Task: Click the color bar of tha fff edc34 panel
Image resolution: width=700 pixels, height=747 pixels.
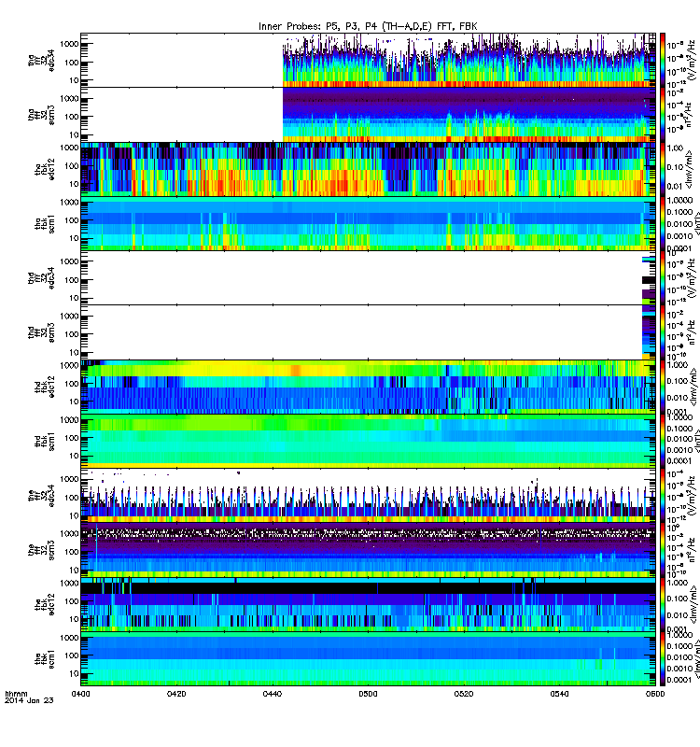Action: (663, 60)
